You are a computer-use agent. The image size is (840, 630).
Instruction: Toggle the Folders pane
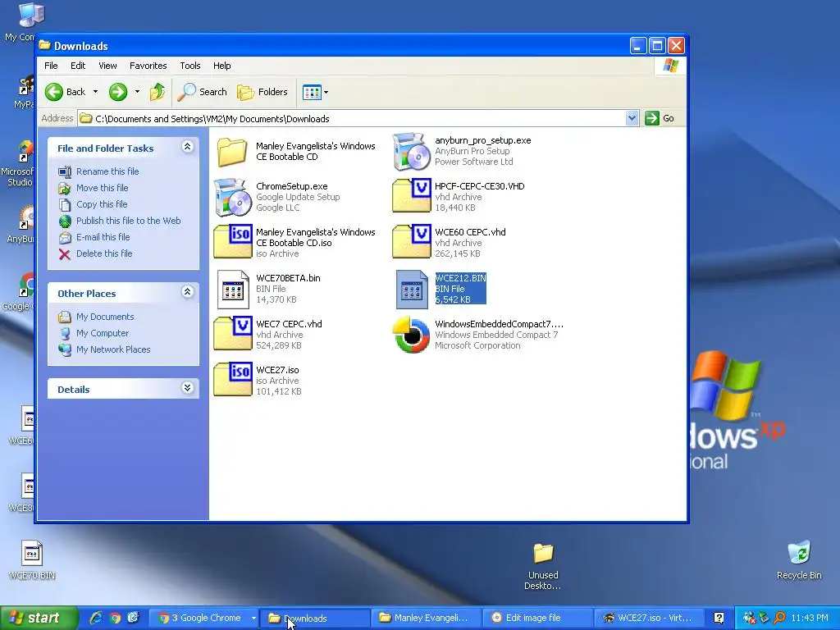point(262,92)
